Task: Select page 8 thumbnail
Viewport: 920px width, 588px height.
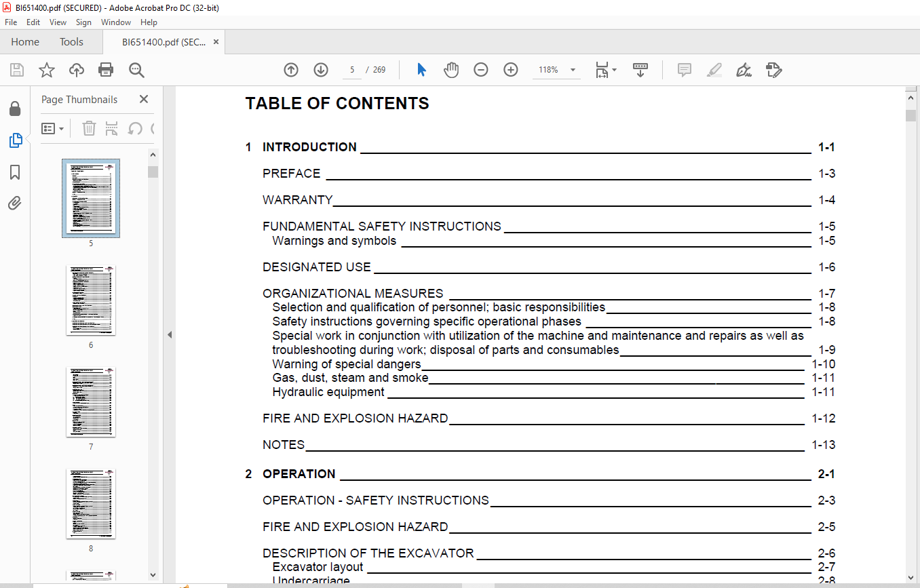Action: (91, 504)
